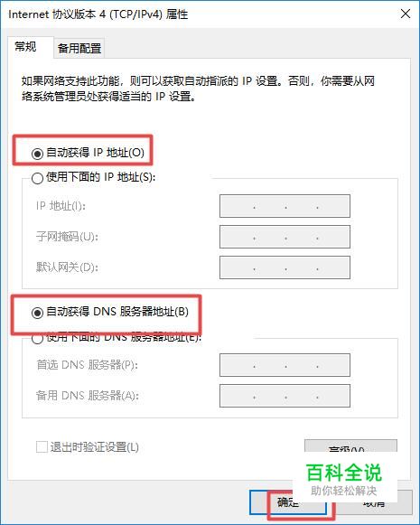Click the 取消 button

coord(374,502)
